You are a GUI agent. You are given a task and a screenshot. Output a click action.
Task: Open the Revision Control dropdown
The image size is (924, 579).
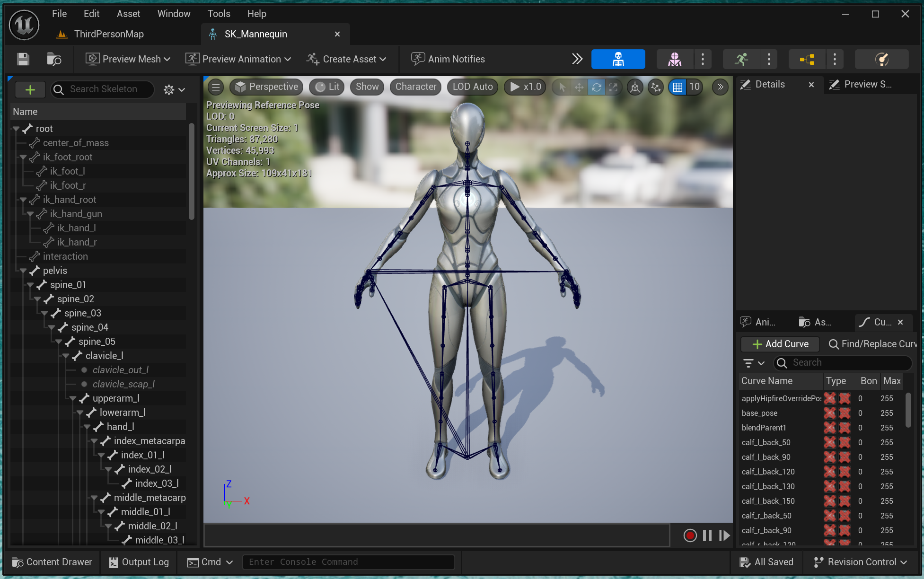click(x=860, y=562)
